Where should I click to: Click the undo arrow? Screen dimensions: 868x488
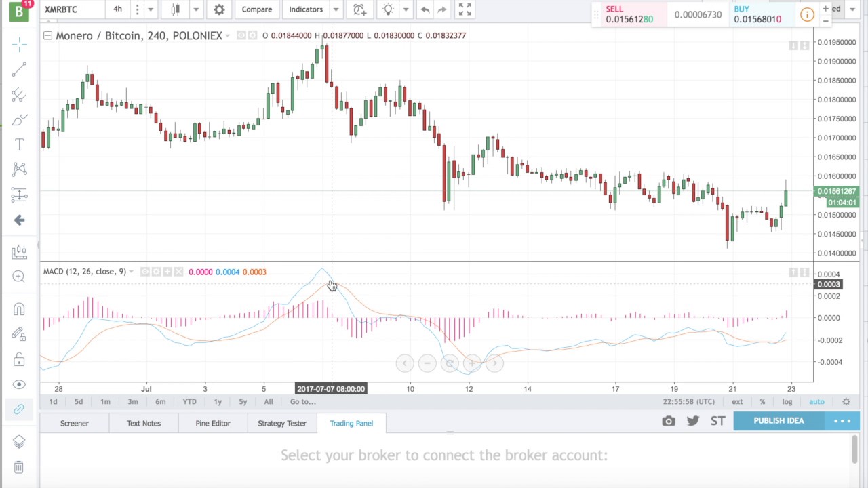point(425,9)
